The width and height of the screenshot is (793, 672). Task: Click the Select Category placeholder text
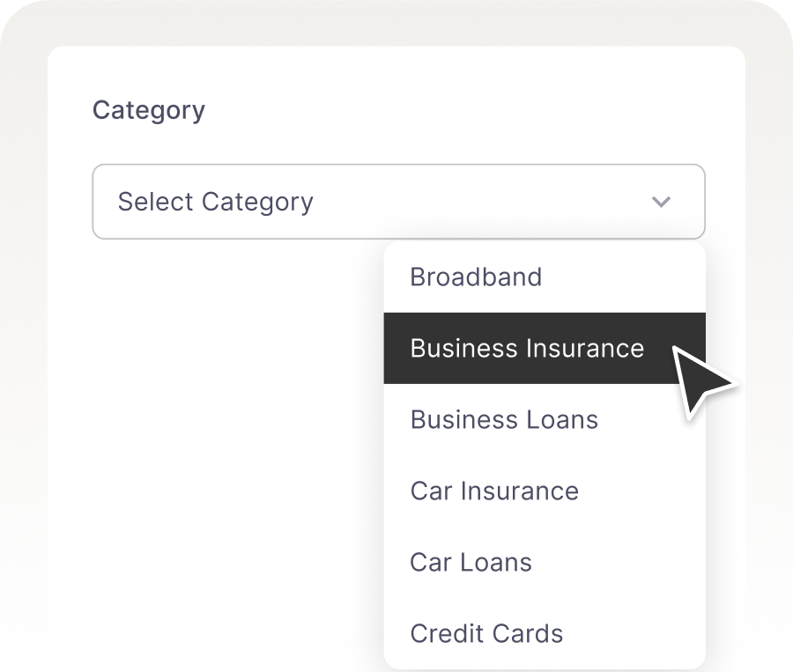(215, 202)
